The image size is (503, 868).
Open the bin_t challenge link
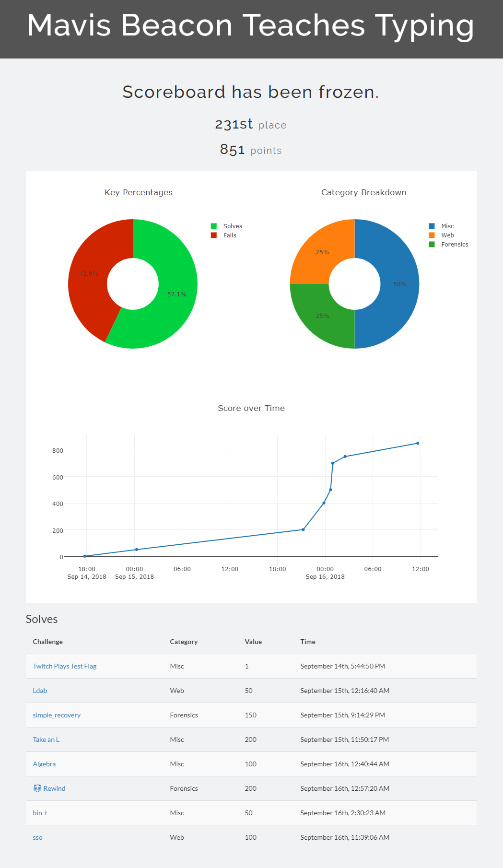click(40, 813)
